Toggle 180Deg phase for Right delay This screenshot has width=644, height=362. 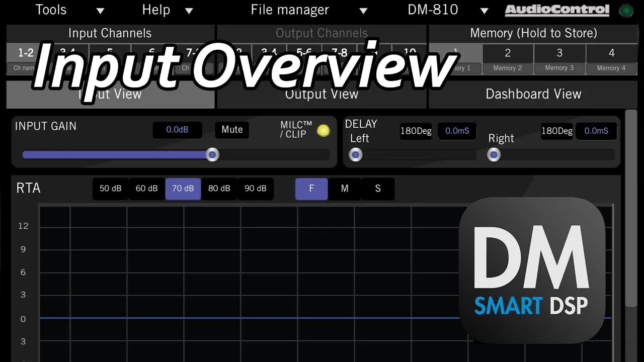(557, 131)
